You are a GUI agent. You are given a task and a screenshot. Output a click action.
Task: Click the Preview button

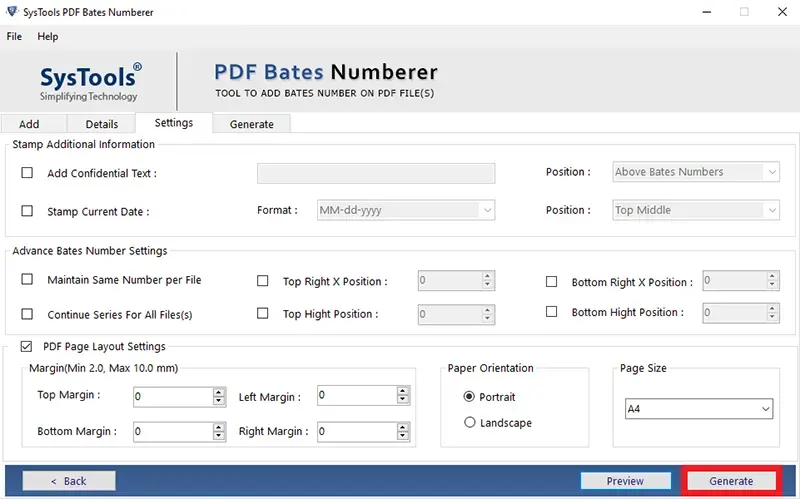625,481
